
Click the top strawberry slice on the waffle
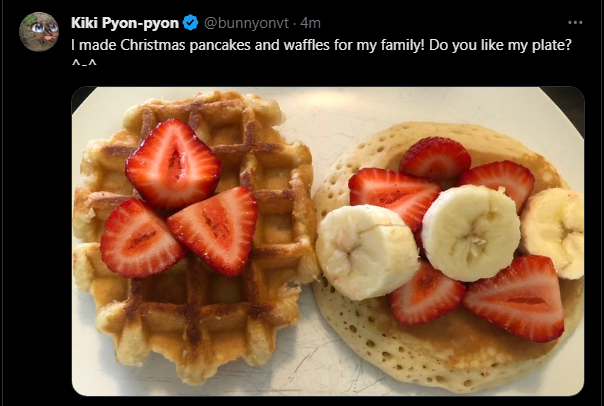click(173, 164)
